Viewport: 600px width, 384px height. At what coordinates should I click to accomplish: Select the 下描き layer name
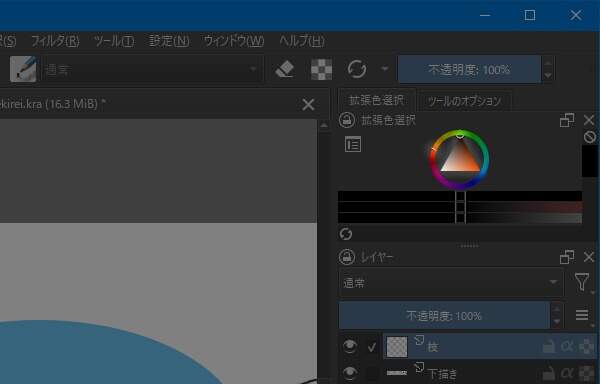pyautogui.click(x=442, y=373)
